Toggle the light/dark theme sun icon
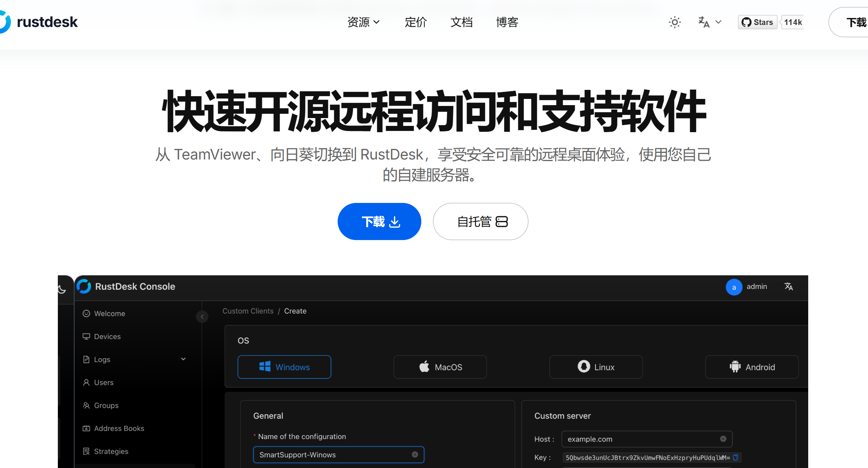Screen dimensions: 868x468 tap(675, 22)
